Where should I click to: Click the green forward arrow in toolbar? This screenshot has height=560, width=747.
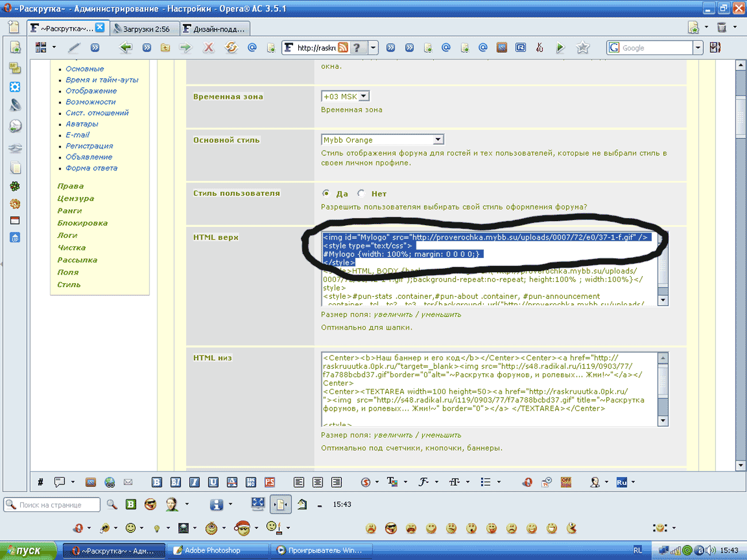(185, 48)
